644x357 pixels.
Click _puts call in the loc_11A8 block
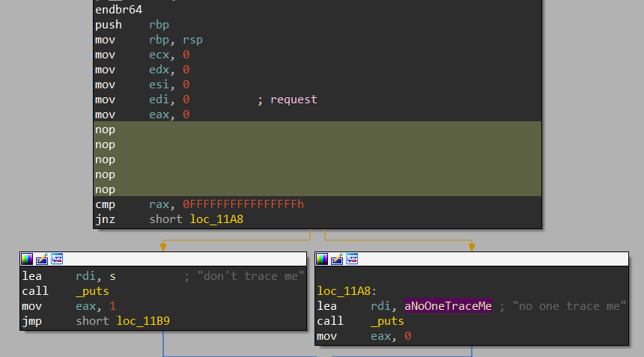pos(387,321)
